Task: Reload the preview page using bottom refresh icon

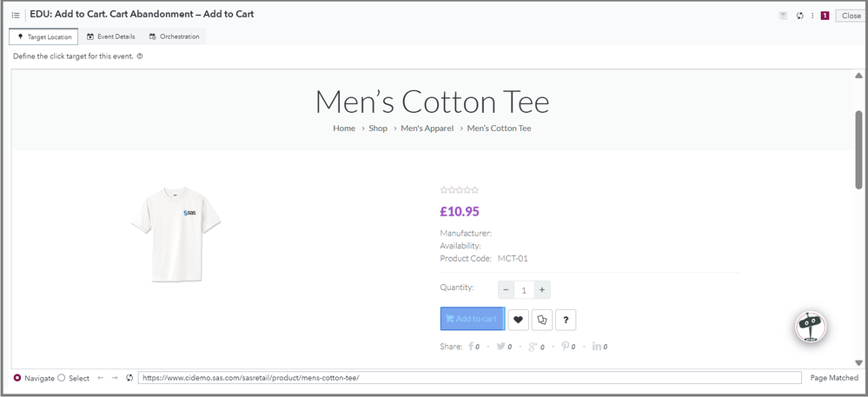Action: (129, 378)
